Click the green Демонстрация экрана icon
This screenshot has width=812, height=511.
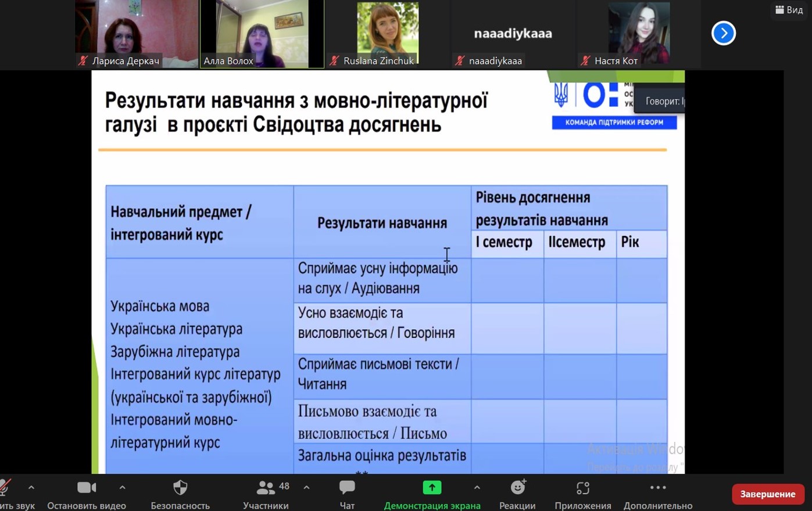coord(432,487)
